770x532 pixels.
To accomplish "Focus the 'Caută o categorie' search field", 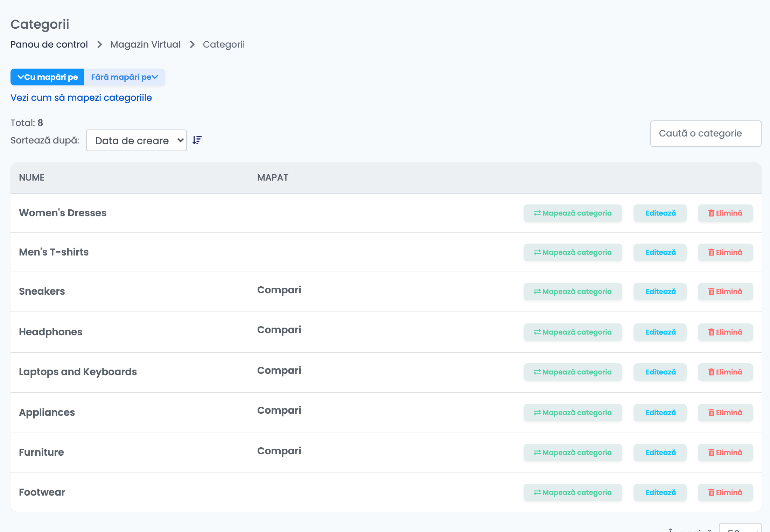I will (x=706, y=134).
